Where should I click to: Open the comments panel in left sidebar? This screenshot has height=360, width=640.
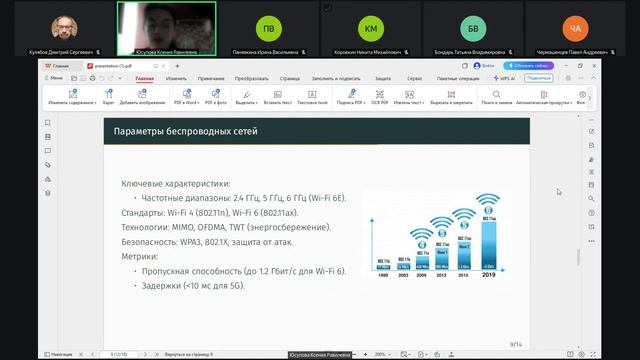pyautogui.click(x=48, y=151)
